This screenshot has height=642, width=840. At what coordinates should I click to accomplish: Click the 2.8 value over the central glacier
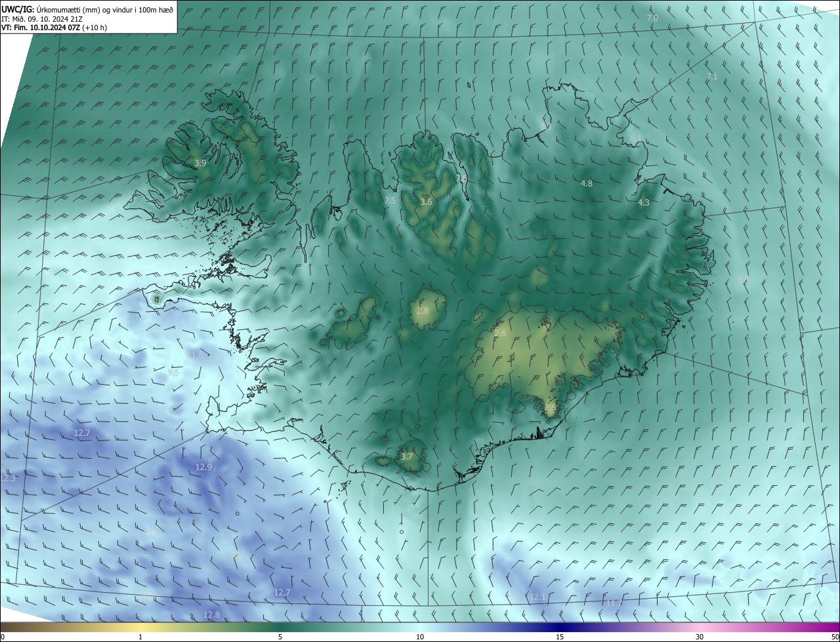[x=423, y=310]
